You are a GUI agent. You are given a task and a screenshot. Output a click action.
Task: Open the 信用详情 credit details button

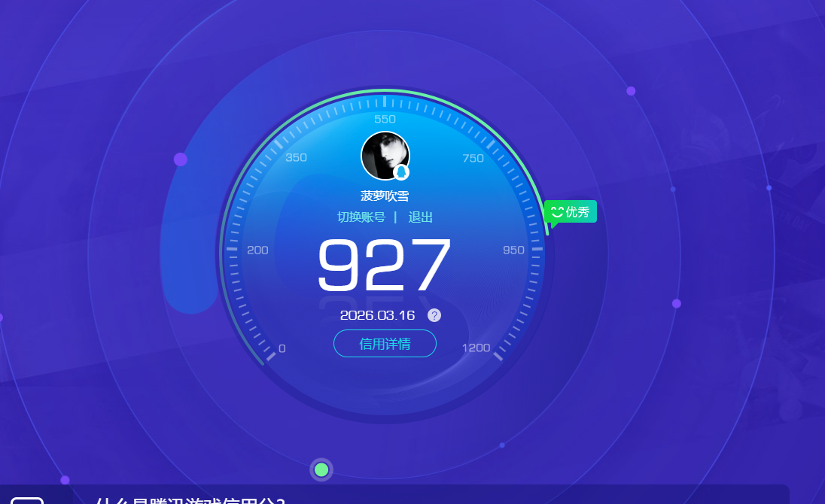(x=385, y=344)
